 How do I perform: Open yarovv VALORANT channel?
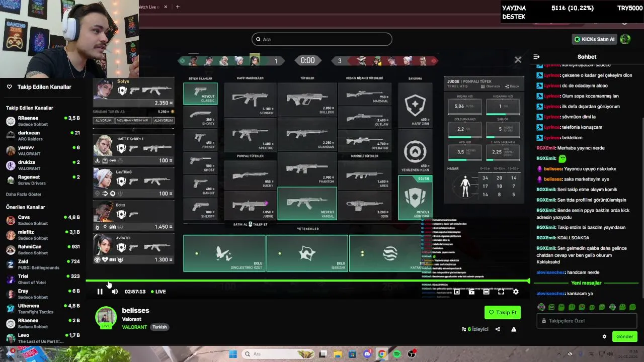[43, 150]
